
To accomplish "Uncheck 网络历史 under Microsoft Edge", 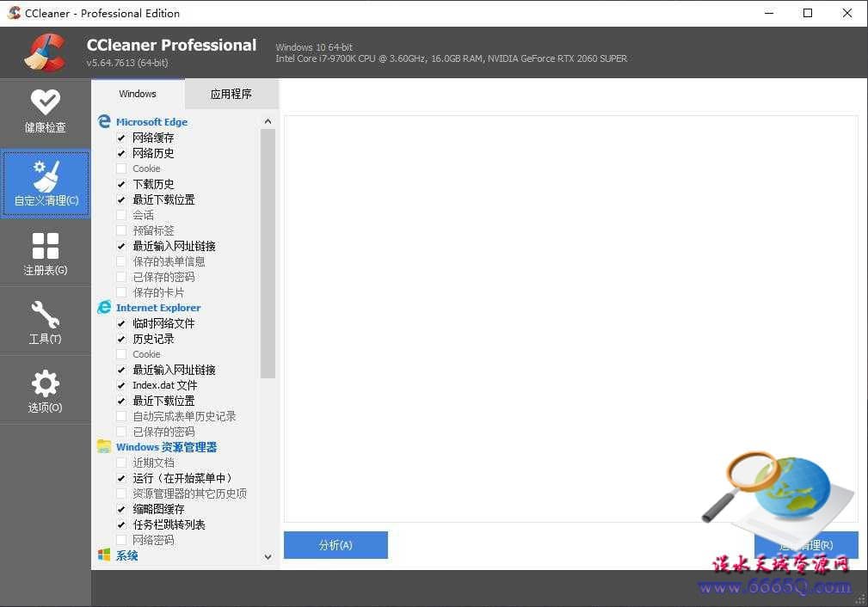I will (121, 153).
